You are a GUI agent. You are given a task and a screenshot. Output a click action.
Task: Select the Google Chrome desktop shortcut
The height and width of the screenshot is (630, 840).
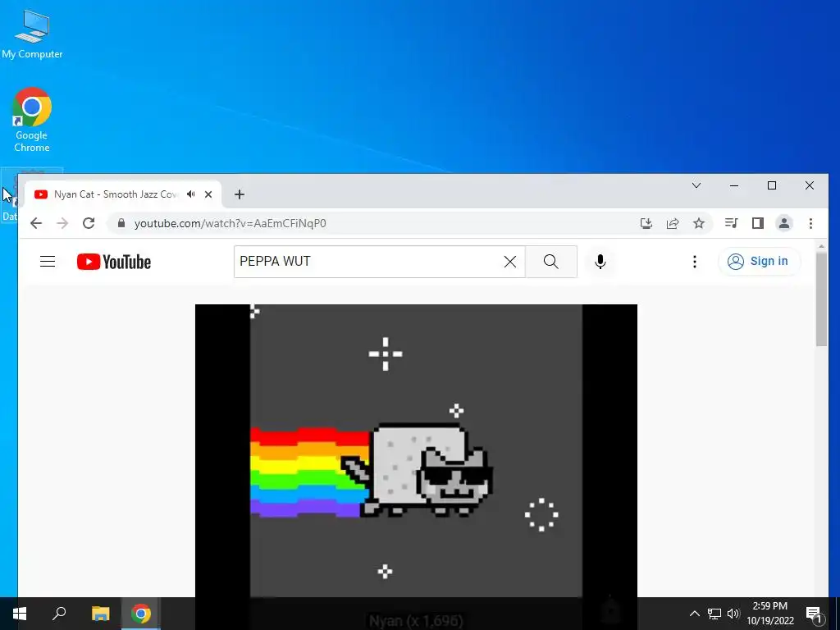(x=32, y=120)
